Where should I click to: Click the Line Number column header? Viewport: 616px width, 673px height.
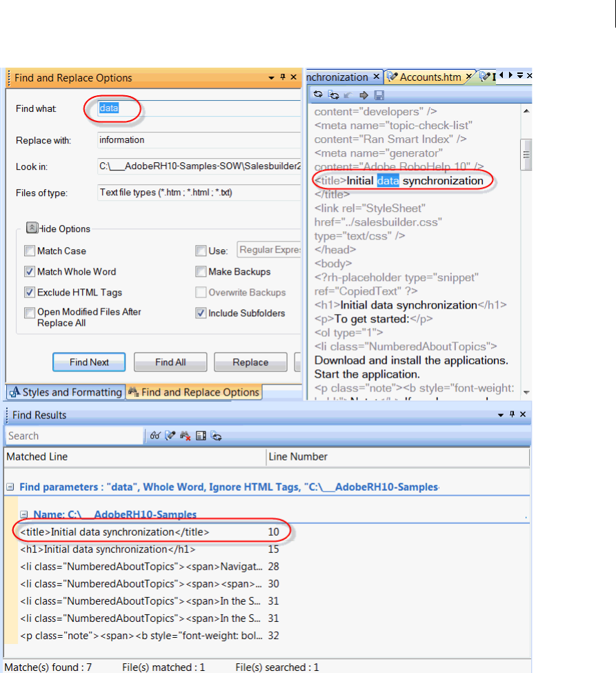click(397, 457)
